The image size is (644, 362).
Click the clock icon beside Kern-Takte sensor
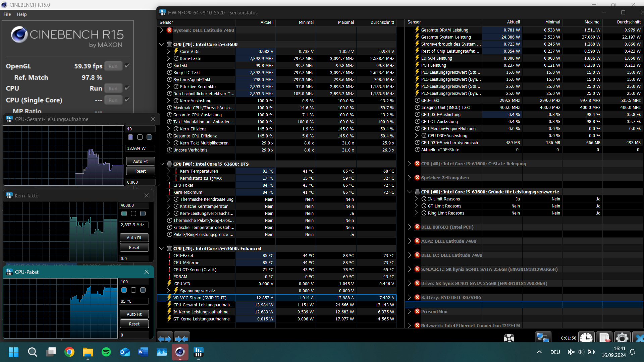click(x=176, y=58)
